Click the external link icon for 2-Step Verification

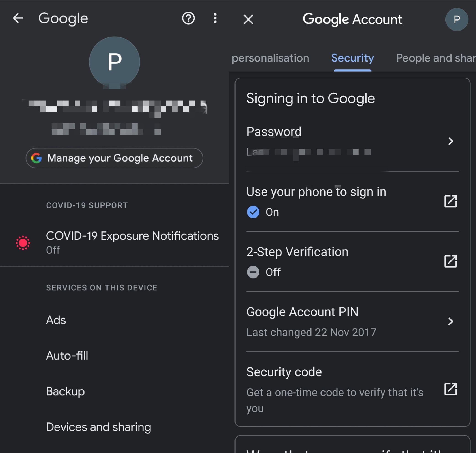pos(450,261)
